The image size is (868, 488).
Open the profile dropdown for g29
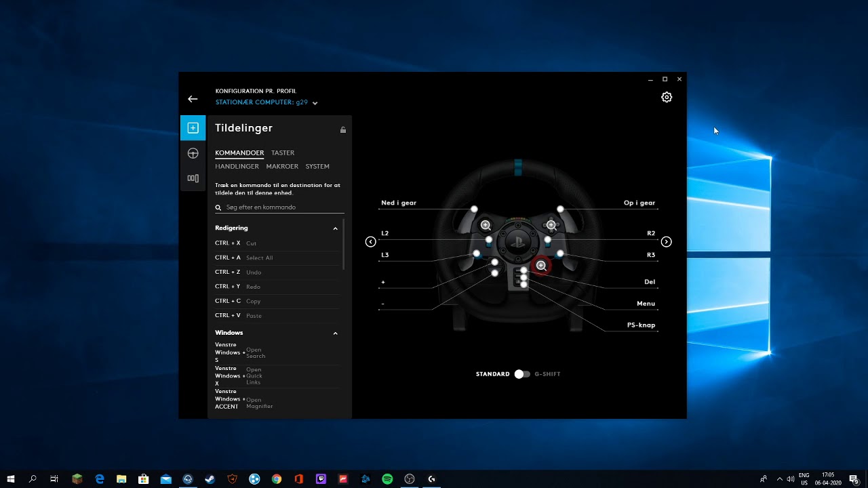315,103
